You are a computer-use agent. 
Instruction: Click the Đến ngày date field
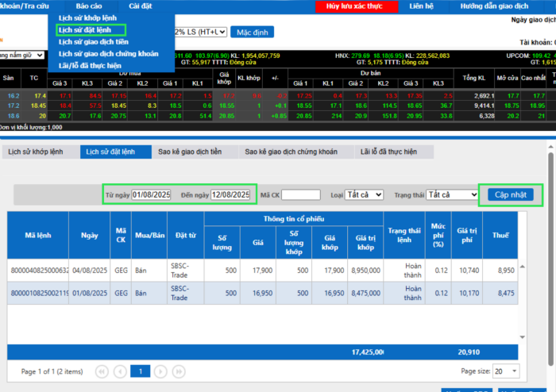click(x=230, y=194)
